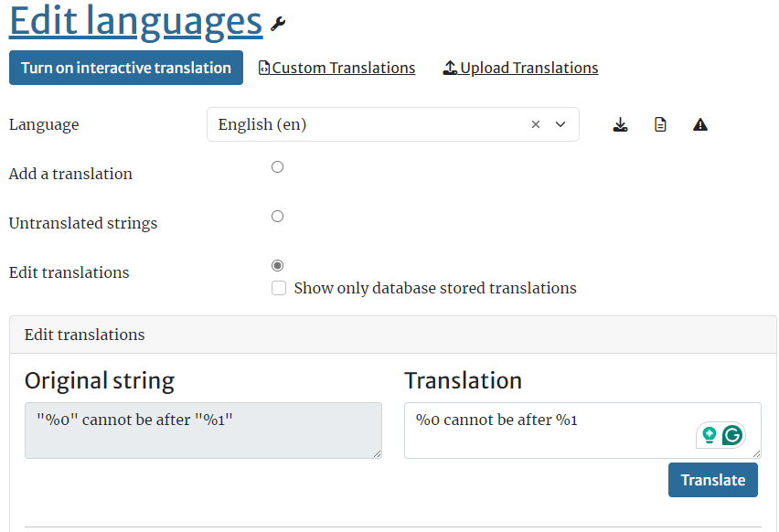Screen dimensions: 779x532
Task: Click the Original string text area
Action: coord(203,431)
